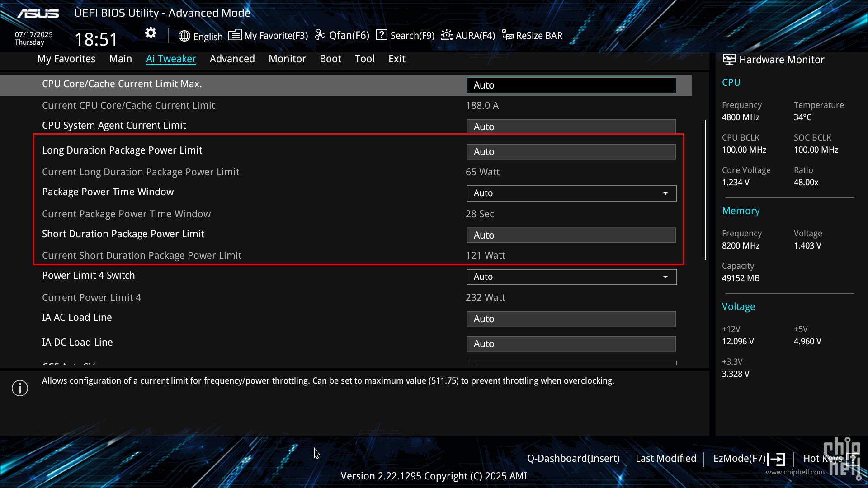Open My Favorite(F3) list icon
Viewport: 868px width, 488px height.
click(x=235, y=35)
